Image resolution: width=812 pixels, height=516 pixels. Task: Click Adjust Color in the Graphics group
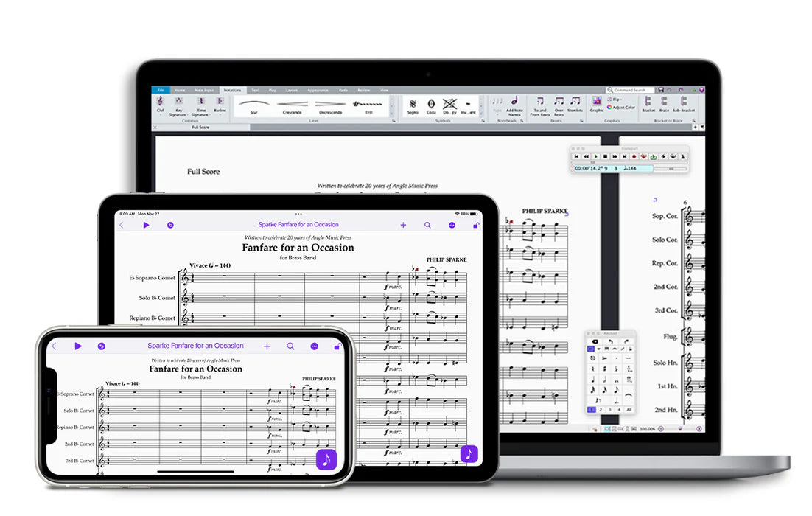click(620, 106)
